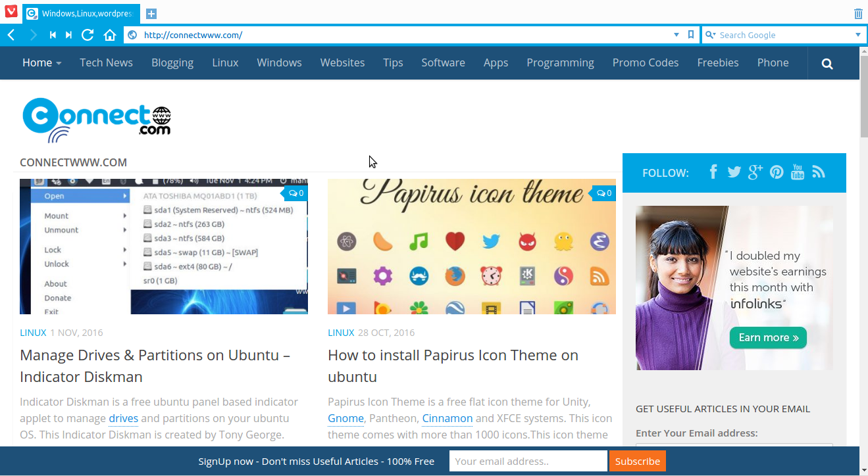The height and width of the screenshot is (476, 868).
Task: Click the Search Google field
Action: point(784,35)
